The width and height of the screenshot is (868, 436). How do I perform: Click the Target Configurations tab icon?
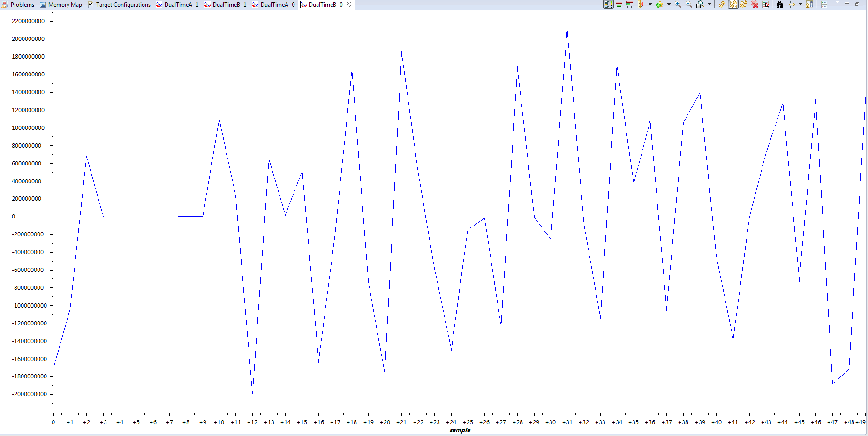[x=91, y=5]
